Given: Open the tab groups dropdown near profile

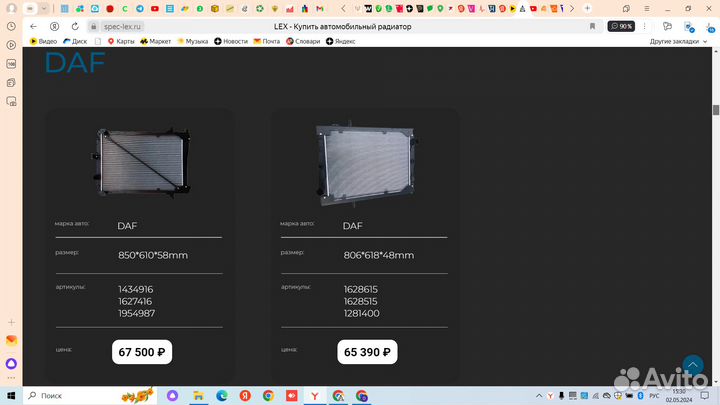Looking at the screenshot, I should pos(44,9).
